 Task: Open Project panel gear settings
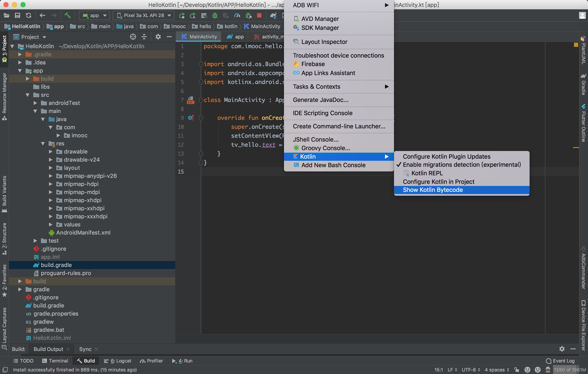158,37
